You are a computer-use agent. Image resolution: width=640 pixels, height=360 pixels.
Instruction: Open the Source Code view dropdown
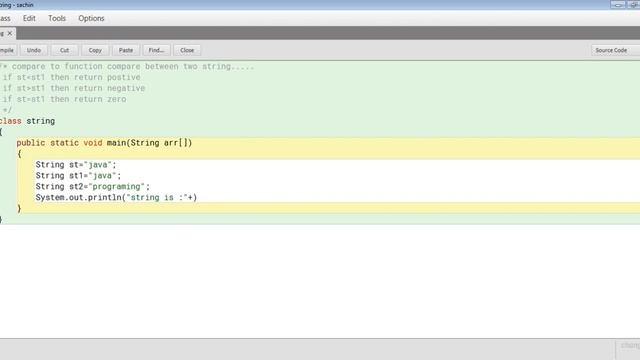click(615, 50)
